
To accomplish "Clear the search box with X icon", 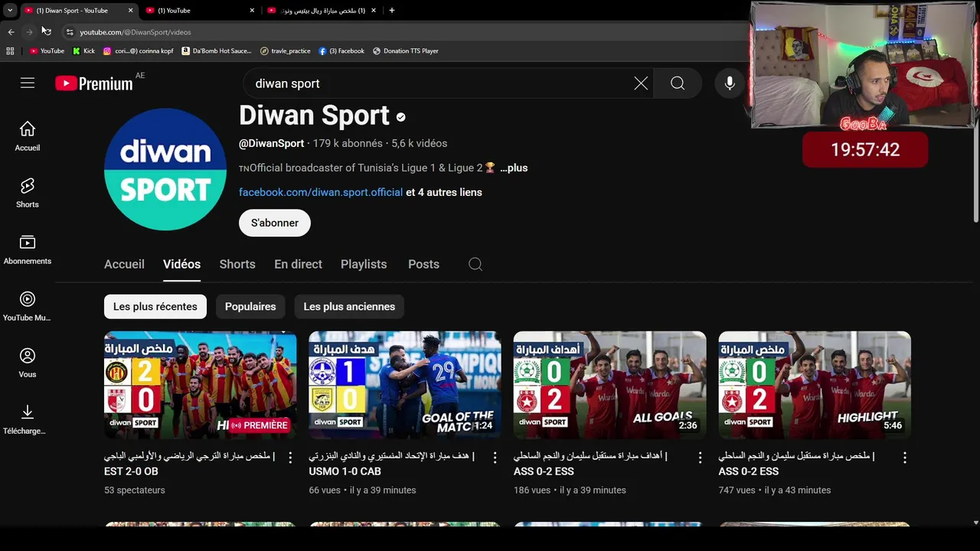I will [x=641, y=83].
